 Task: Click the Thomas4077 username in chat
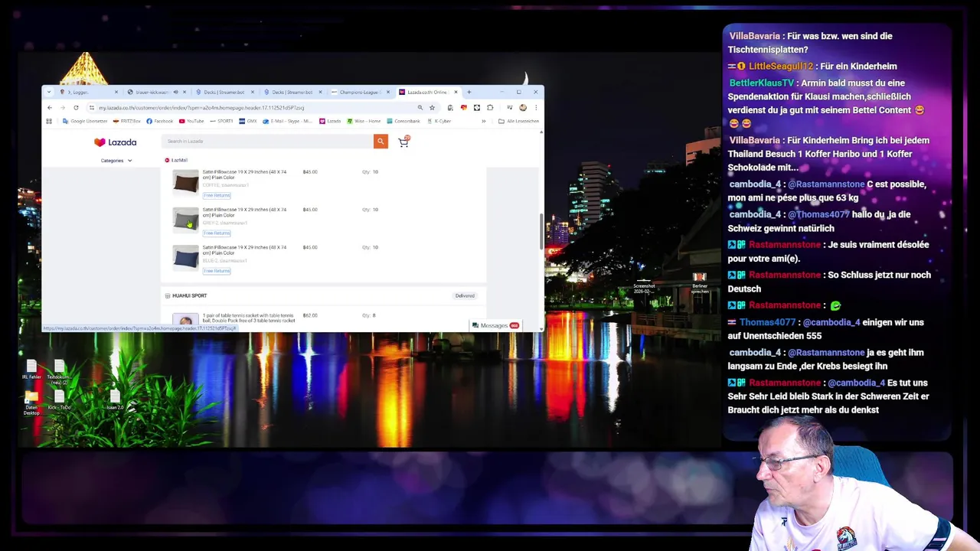pyautogui.click(x=767, y=323)
